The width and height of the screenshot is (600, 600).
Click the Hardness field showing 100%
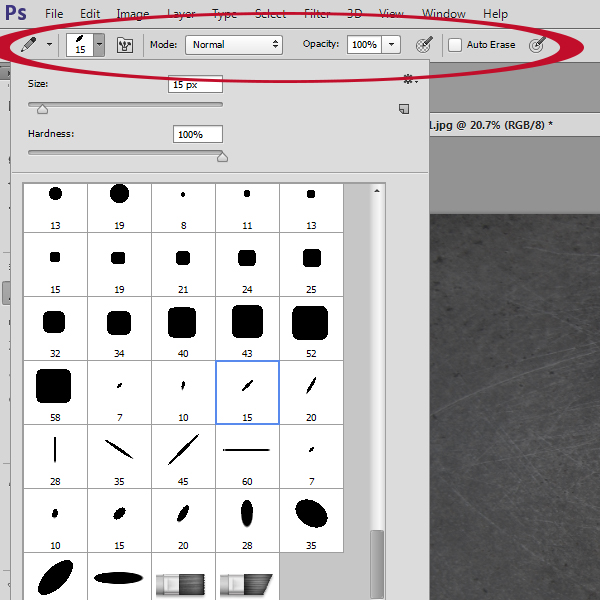(195, 134)
